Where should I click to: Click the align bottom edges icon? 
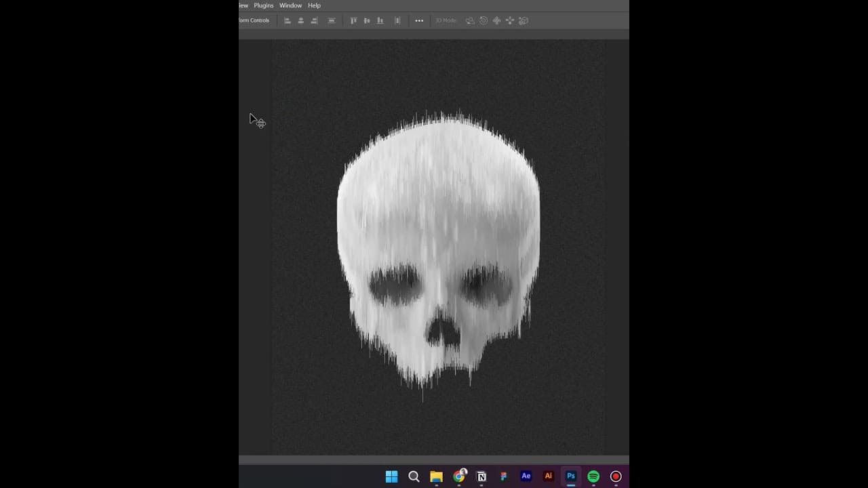pyautogui.click(x=380, y=20)
